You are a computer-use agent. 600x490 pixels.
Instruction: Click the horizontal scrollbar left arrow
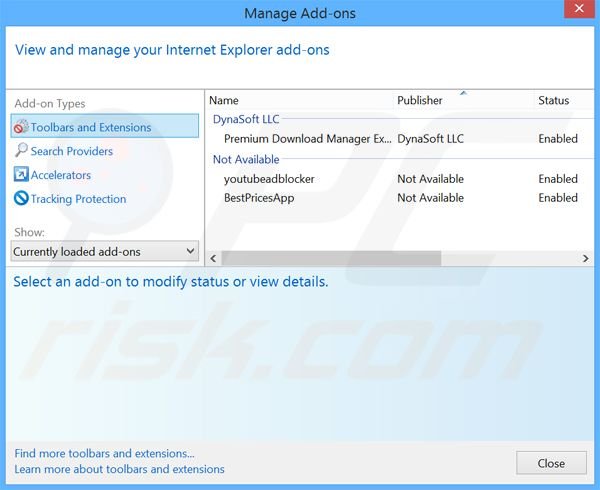click(x=213, y=259)
